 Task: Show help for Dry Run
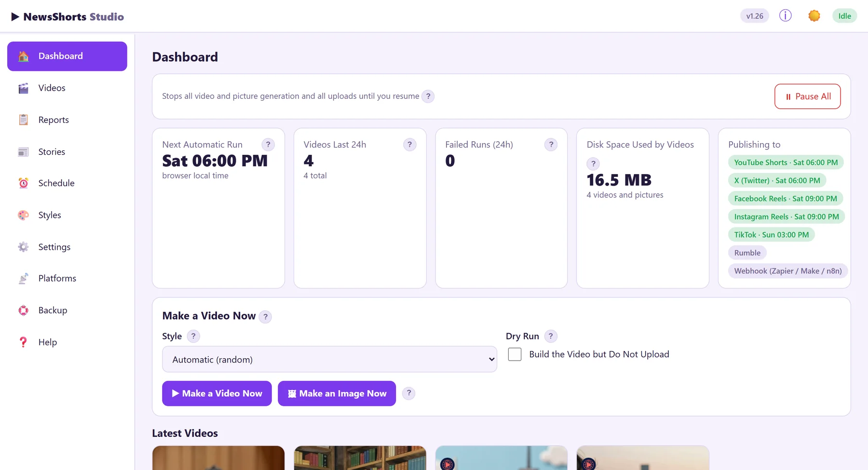[551, 336]
